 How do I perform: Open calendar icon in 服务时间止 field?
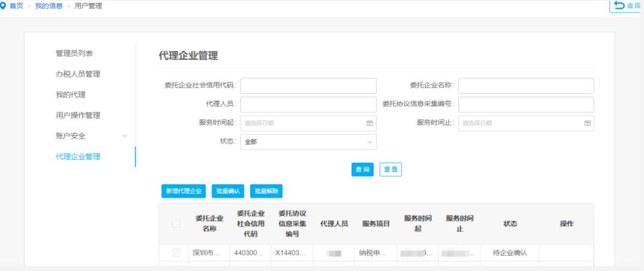click(587, 123)
